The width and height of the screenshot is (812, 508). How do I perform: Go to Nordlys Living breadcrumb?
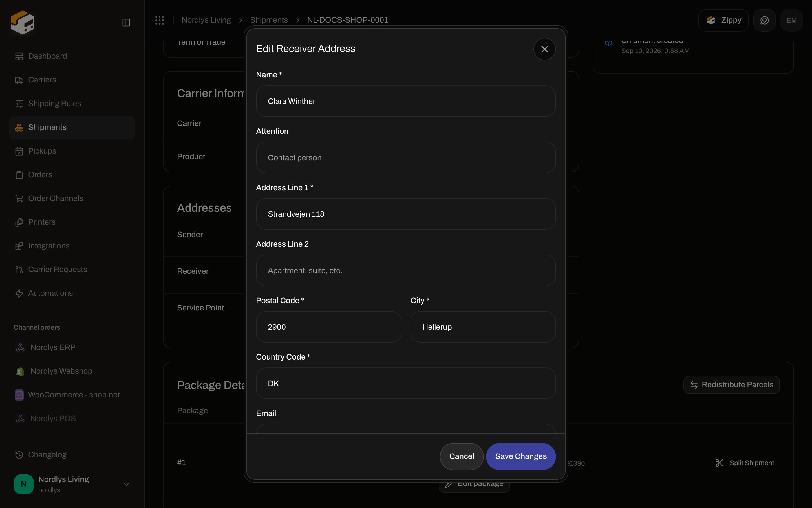206,20
